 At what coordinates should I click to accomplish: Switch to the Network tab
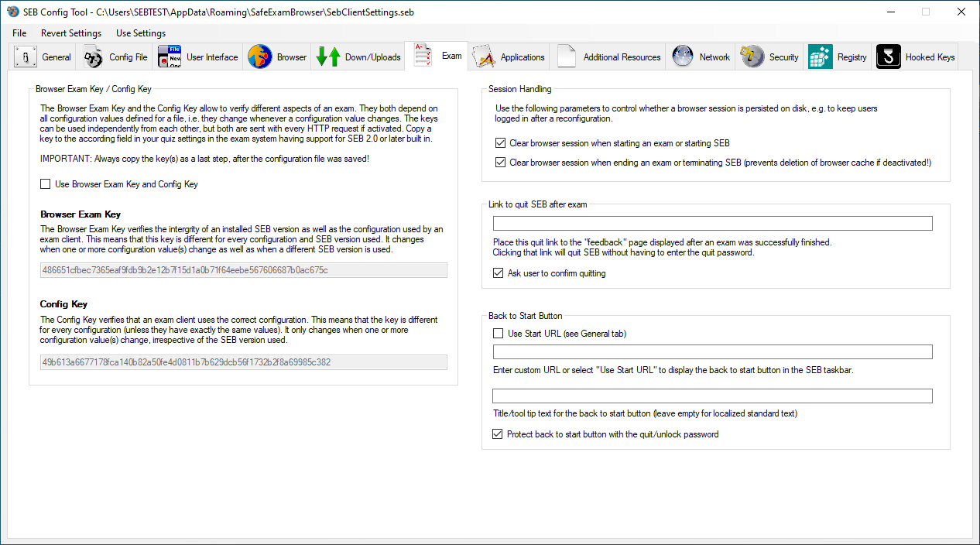point(702,57)
